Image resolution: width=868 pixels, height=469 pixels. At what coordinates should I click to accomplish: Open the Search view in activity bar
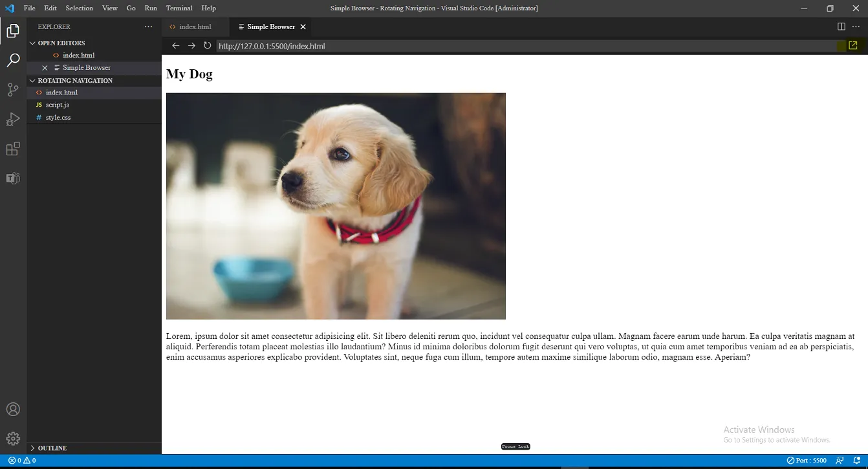(13, 60)
